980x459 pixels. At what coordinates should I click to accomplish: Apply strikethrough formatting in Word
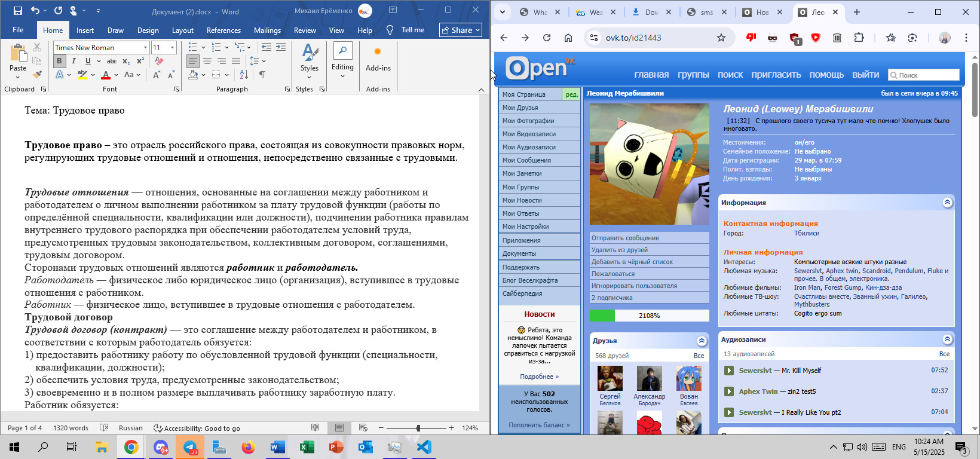112,61
